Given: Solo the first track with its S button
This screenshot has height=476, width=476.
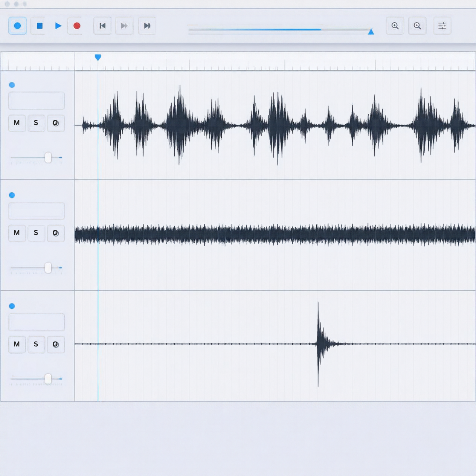Looking at the screenshot, I should click(x=36, y=123).
